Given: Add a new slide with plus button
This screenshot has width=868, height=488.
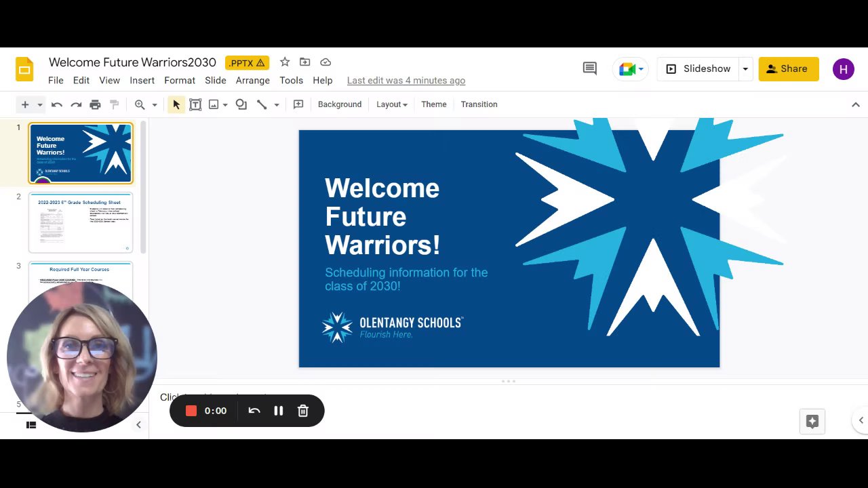Looking at the screenshot, I should click(25, 104).
